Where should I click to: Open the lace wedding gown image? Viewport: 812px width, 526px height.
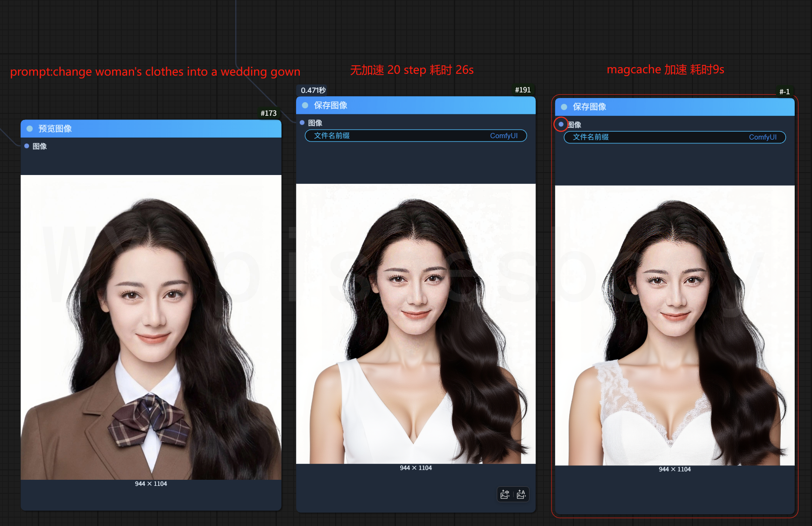pyautogui.click(x=675, y=325)
